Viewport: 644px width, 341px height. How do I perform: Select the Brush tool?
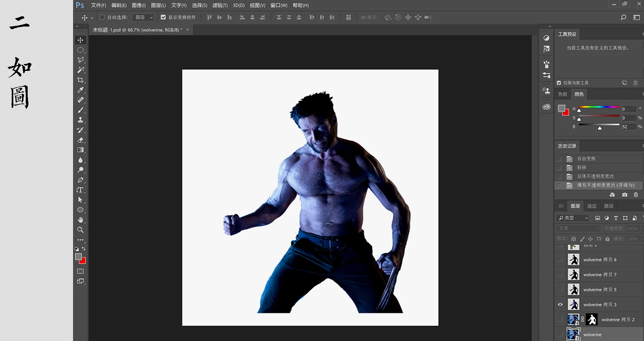click(80, 110)
